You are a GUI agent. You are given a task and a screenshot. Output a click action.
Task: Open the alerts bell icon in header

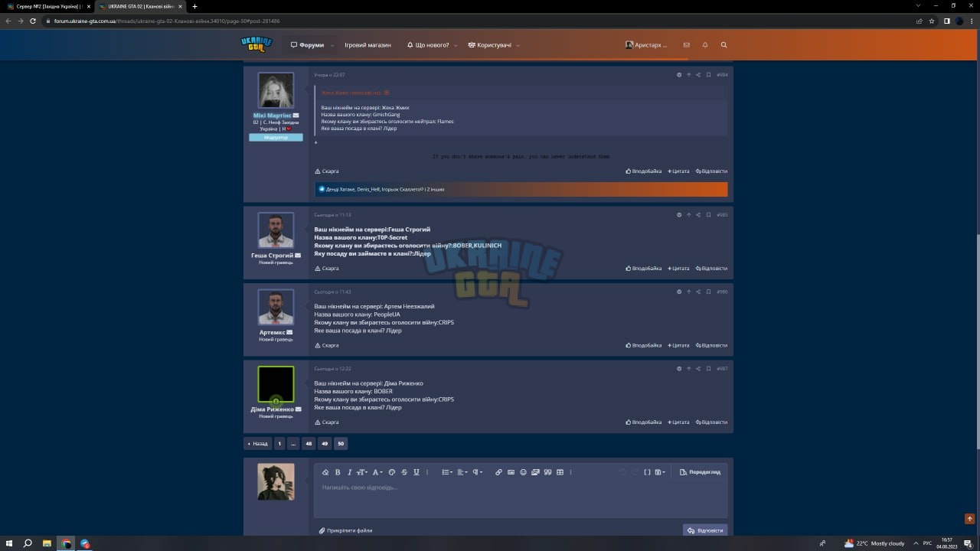pyautogui.click(x=705, y=45)
